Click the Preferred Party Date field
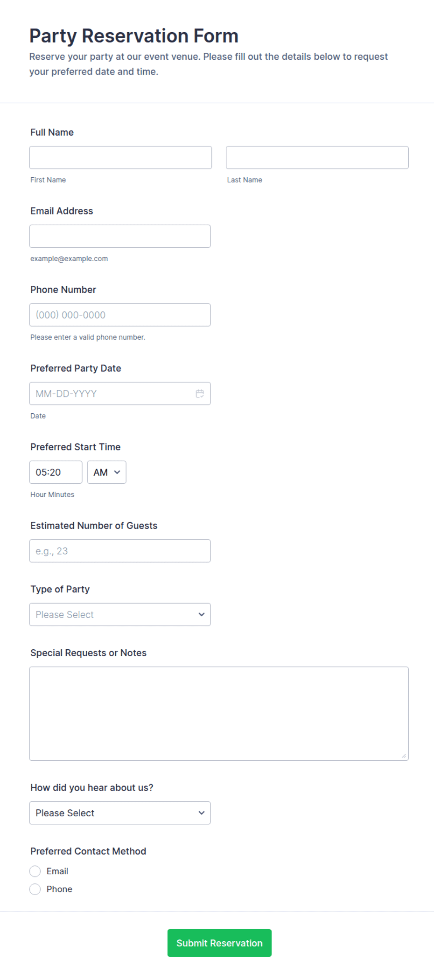The height and width of the screenshot is (980, 434). [x=120, y=394]
